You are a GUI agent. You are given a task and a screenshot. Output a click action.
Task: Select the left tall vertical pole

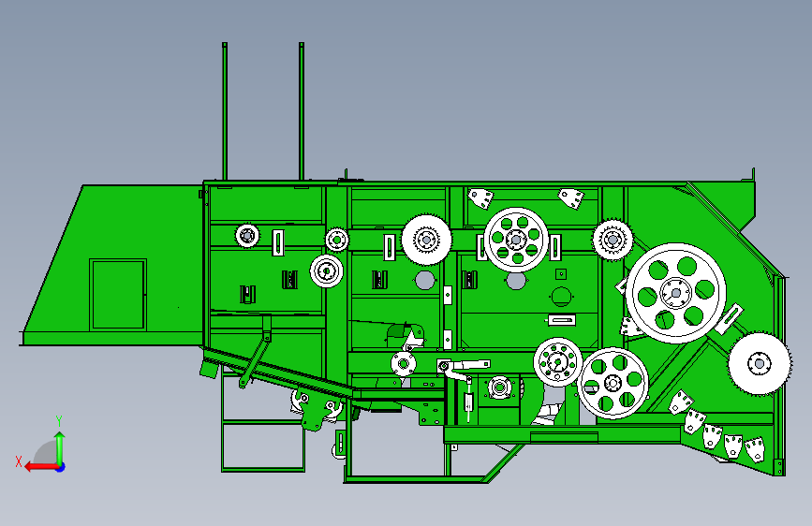click(x=225, y=111)
